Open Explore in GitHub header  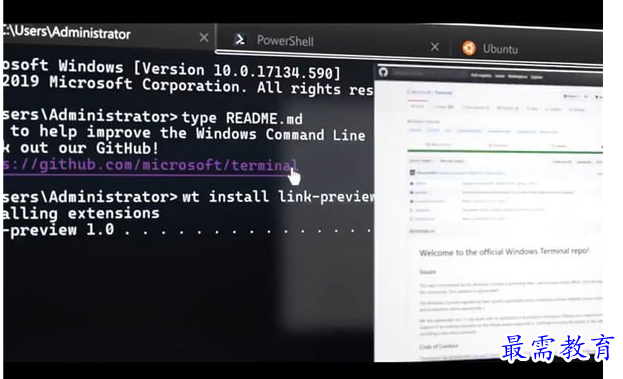pyautogui.click(x=536, y=77)
